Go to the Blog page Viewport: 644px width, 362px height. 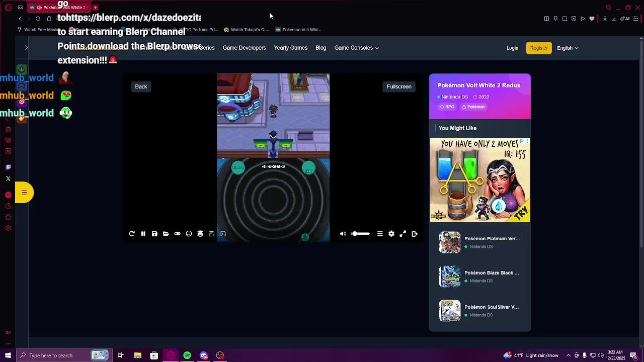320,48
